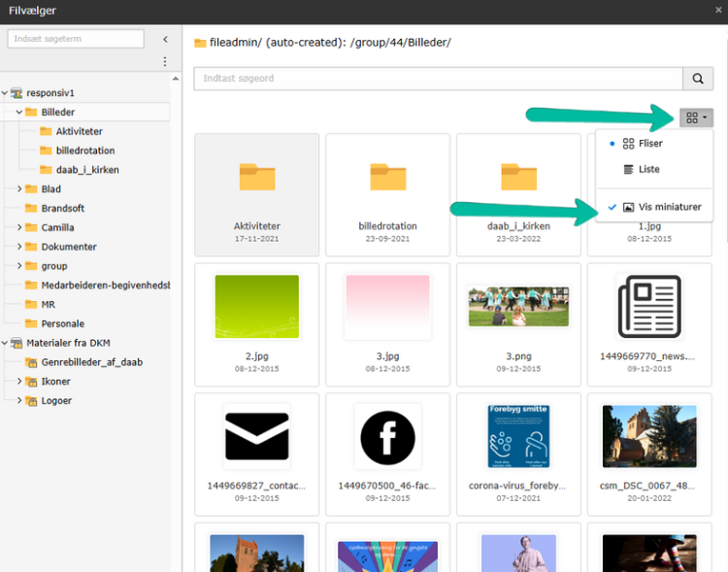Screen dimensions: 728x572
Task: Click the MR folder icon
Action: tap(31, 304)
